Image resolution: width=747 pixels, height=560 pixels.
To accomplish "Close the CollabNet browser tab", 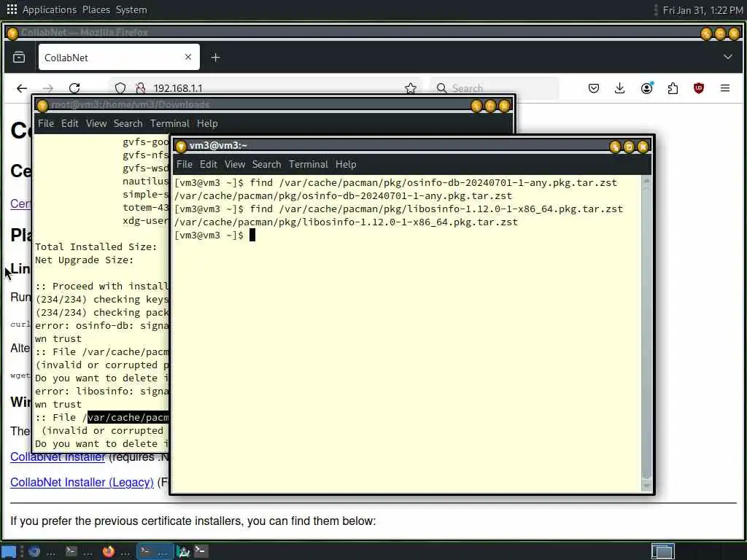I will coord(188,57).
